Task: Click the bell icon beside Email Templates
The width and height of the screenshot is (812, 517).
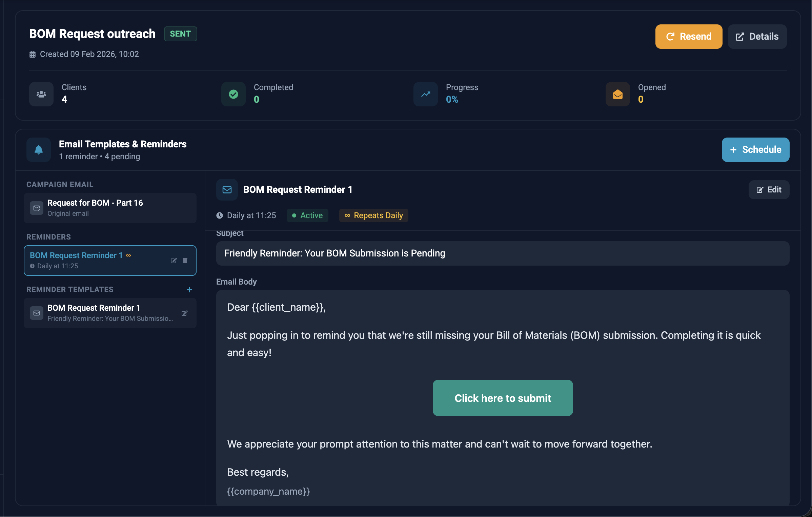Action: 39,150
